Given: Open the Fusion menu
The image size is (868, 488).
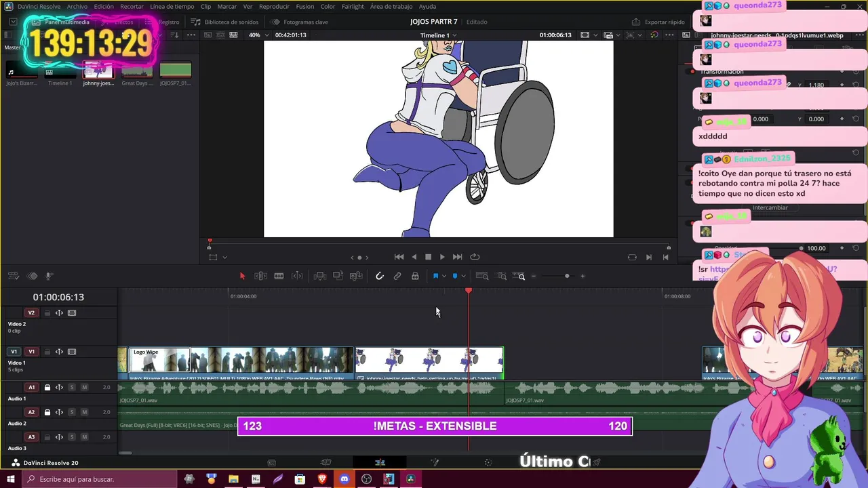Looking at the screenshot, I should [304, 6].
